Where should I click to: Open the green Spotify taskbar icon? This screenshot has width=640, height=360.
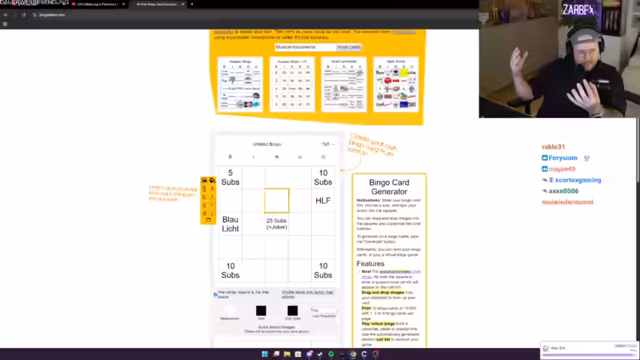[x=331, y=354]
